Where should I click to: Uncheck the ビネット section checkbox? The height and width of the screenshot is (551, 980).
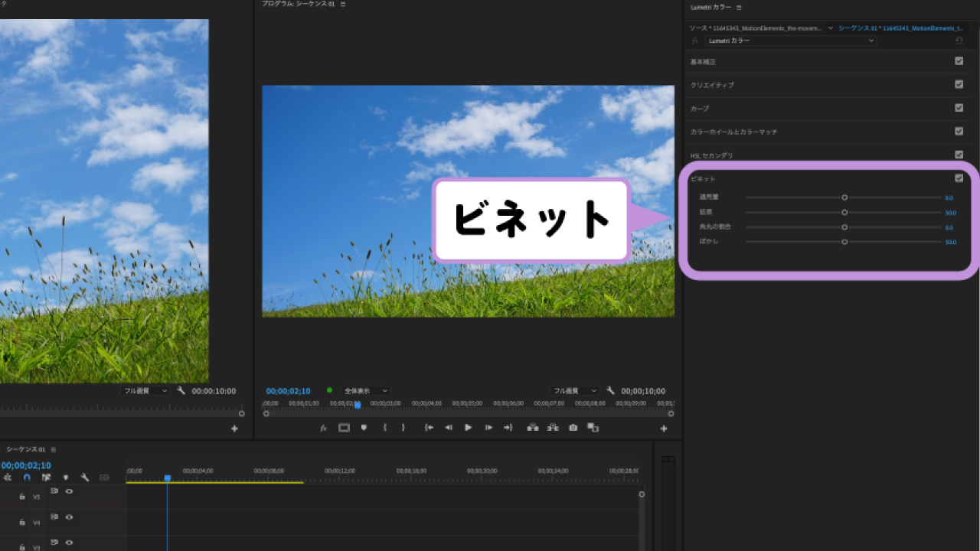pyautogui.click(x=959, y=178)
